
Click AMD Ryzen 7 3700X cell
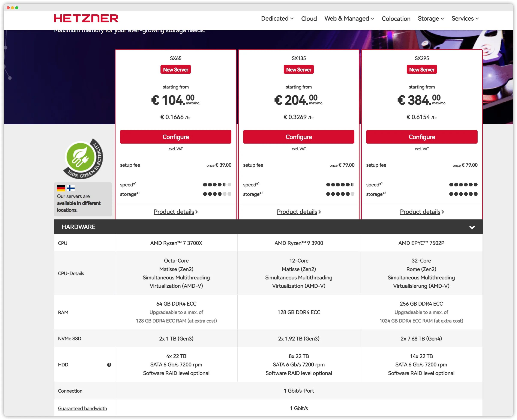(x=176, y=243)
